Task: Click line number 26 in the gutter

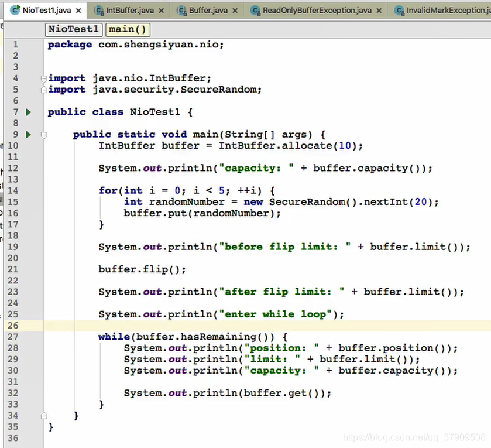Action: (13, 326)
